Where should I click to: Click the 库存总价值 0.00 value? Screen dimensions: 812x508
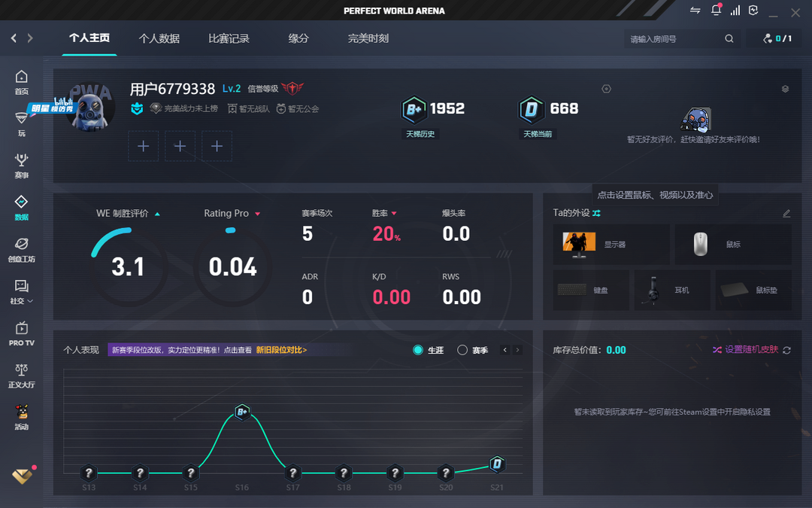click(x=617, y=350)
